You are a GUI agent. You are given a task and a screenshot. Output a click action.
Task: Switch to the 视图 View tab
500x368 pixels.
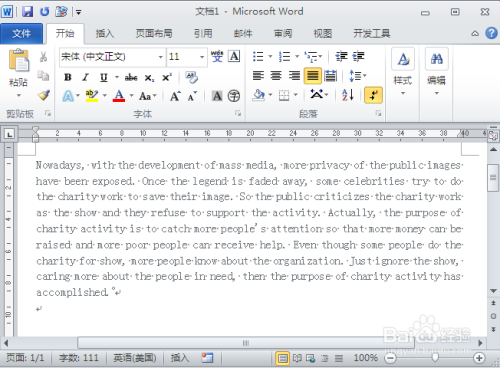(x=323, y=33)
